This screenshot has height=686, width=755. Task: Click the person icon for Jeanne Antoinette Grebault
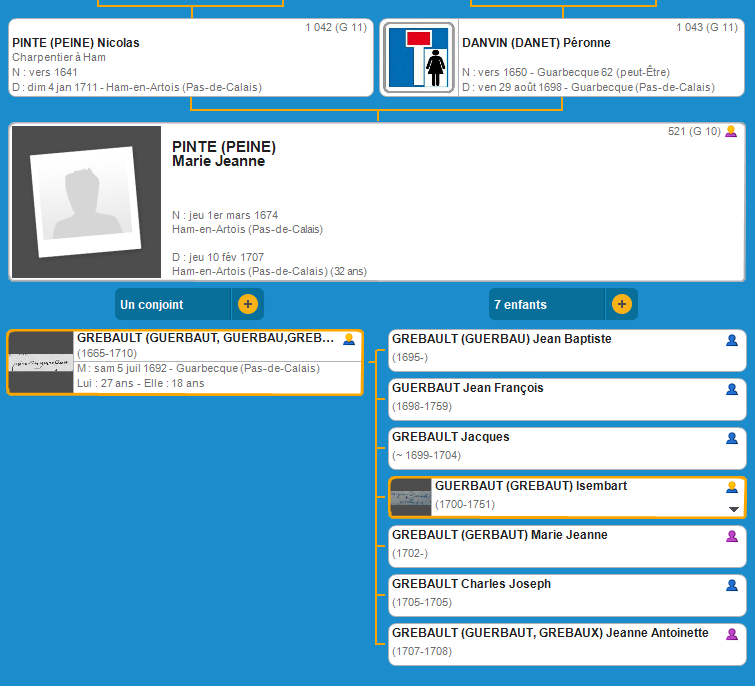(732, 634)
